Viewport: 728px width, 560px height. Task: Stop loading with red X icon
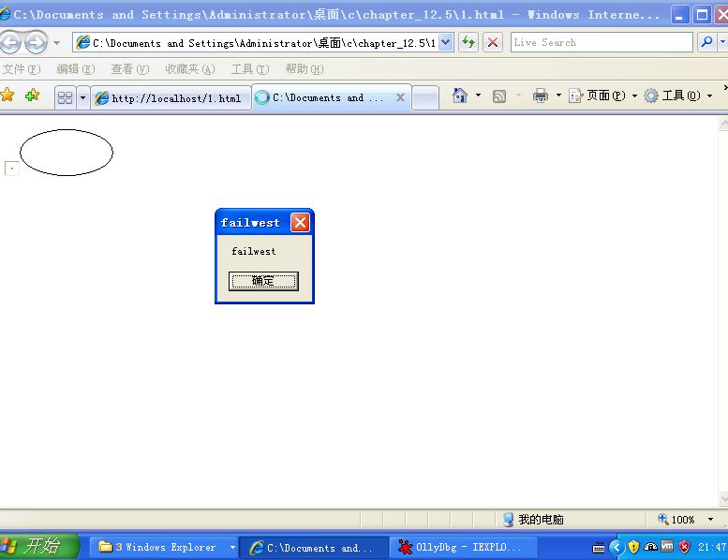click(493, 43)
